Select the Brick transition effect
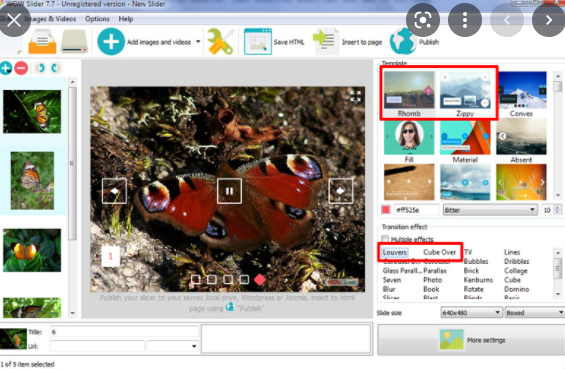 [471, 271]
